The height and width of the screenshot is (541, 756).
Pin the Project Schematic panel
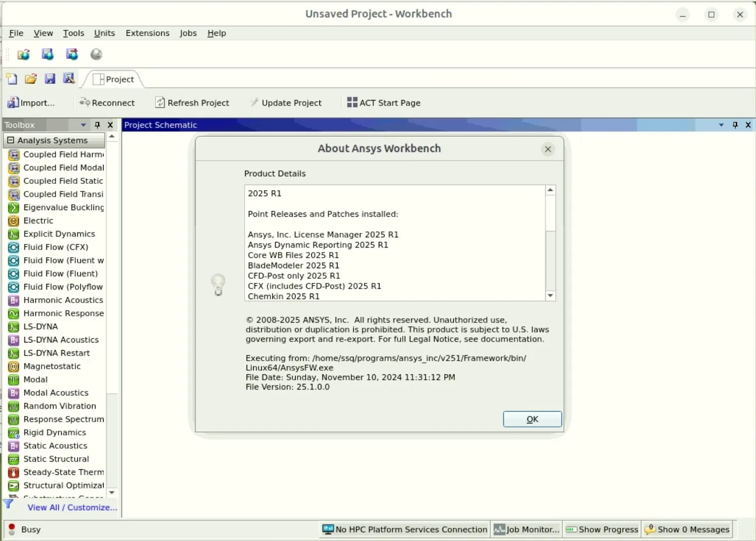735,125
